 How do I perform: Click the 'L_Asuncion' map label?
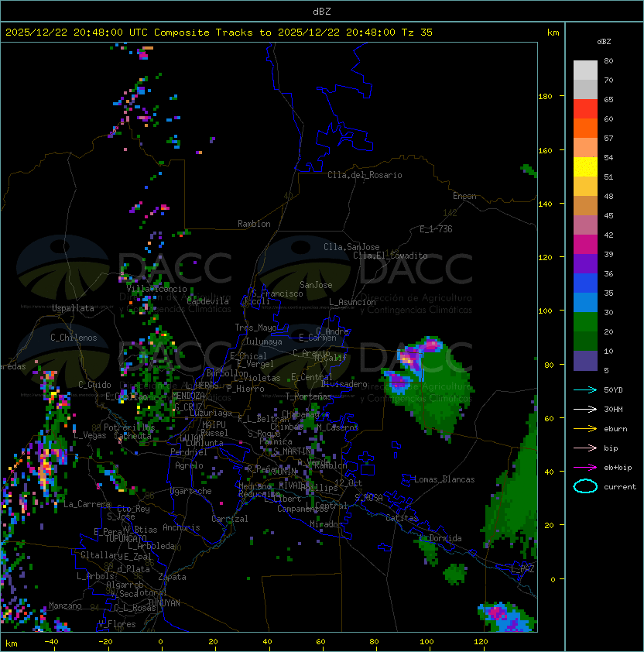click(x=352, y=301)
